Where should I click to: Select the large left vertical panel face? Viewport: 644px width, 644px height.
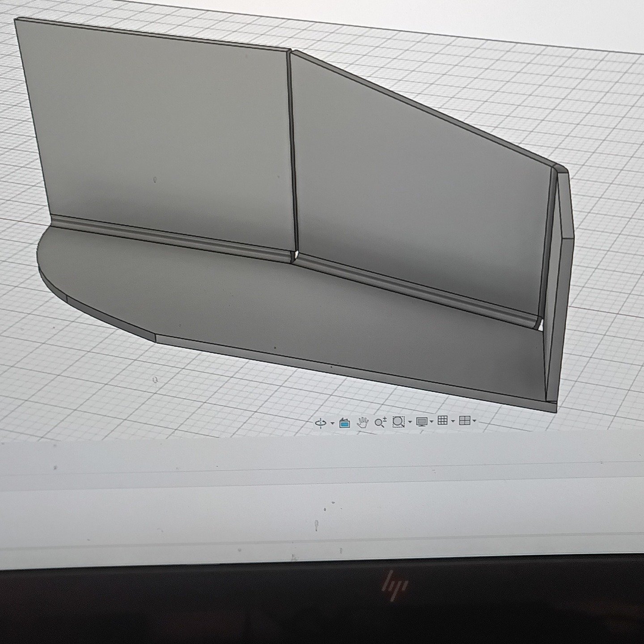click(x=157, y=134)
